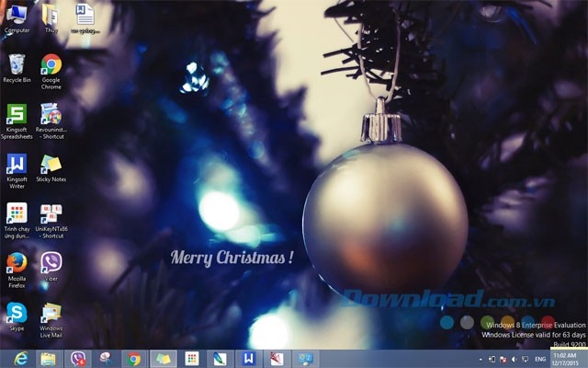
Task: Open the monitor settings app taskbar icon
Action: click(x=306, y=359)
